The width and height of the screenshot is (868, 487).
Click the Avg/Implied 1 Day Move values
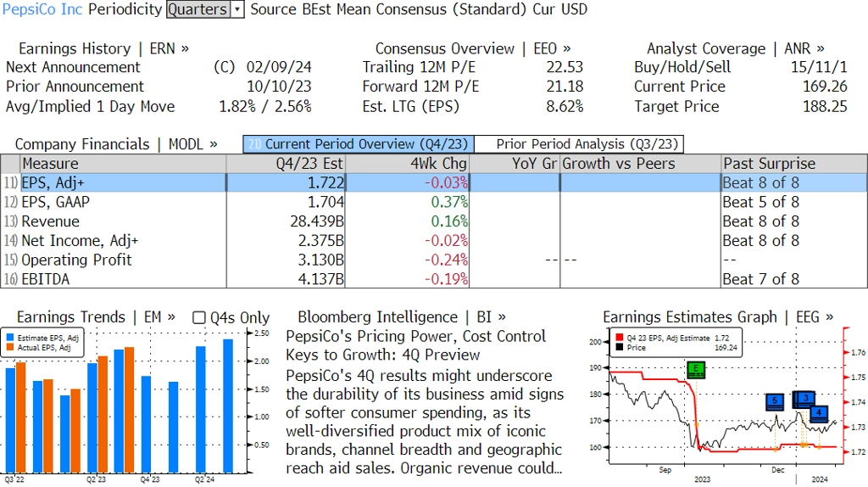(265, 106)
